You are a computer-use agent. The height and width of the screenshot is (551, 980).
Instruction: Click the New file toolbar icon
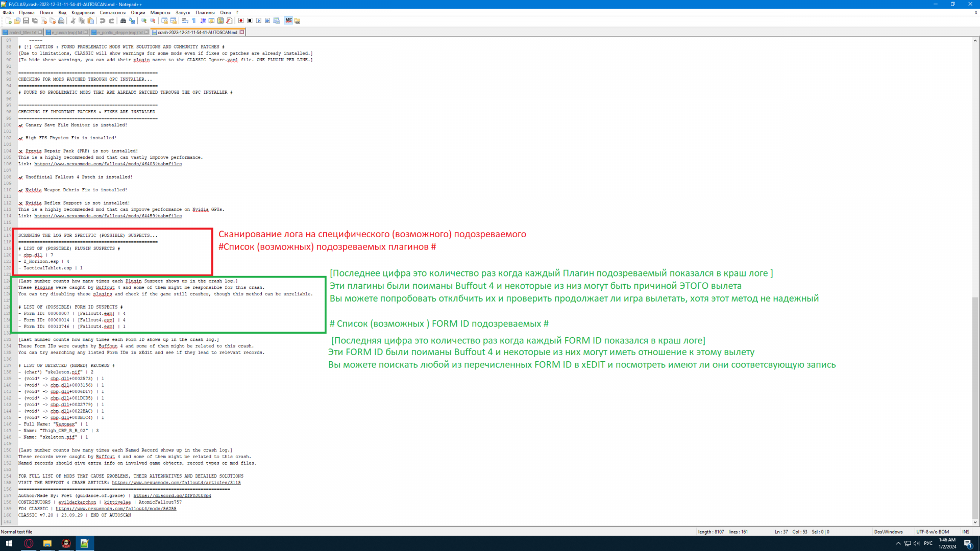pyautogui.click(x=9, y=21)
